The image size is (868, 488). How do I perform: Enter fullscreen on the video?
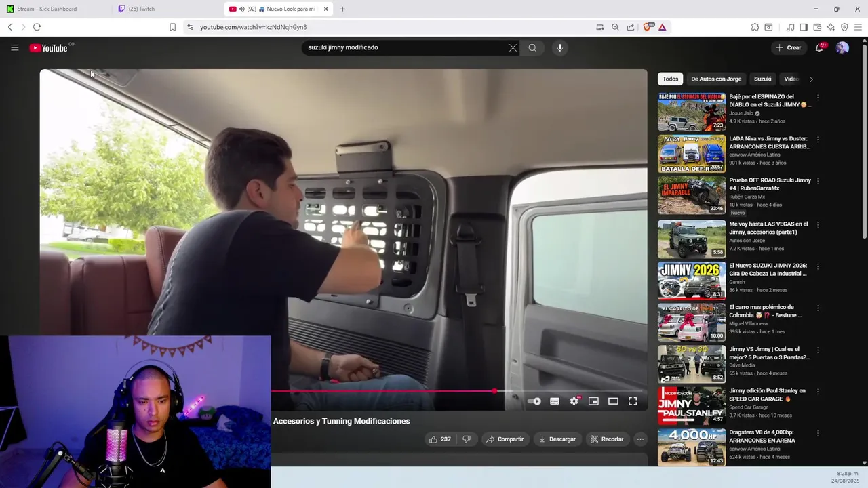coord(633,401)
